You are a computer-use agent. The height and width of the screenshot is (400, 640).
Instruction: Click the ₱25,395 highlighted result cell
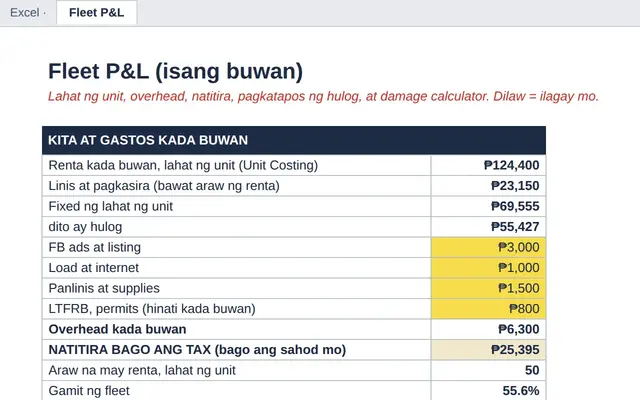click(x=489, y=350)
